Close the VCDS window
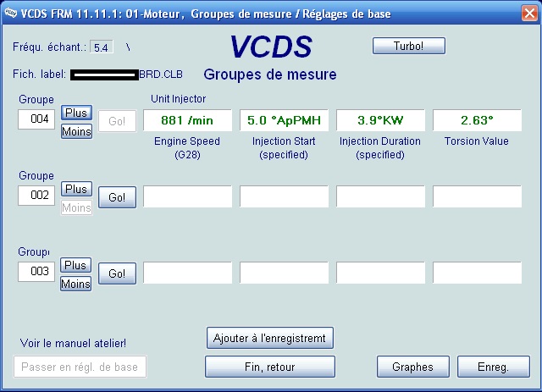This screenshot has height=392, width=542. [x=529, y=14]
